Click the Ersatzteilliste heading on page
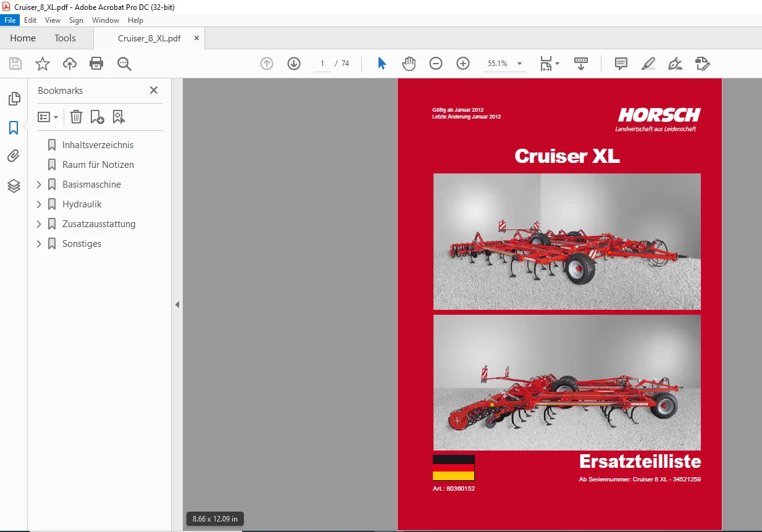 point(640,462)
